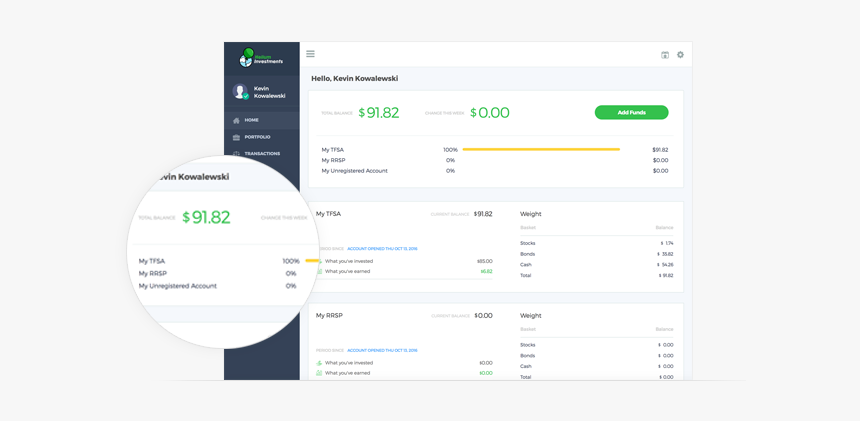Select the $0.00 Change This Week value
Screen dimensions: 860x421
(x=489, y=113)
